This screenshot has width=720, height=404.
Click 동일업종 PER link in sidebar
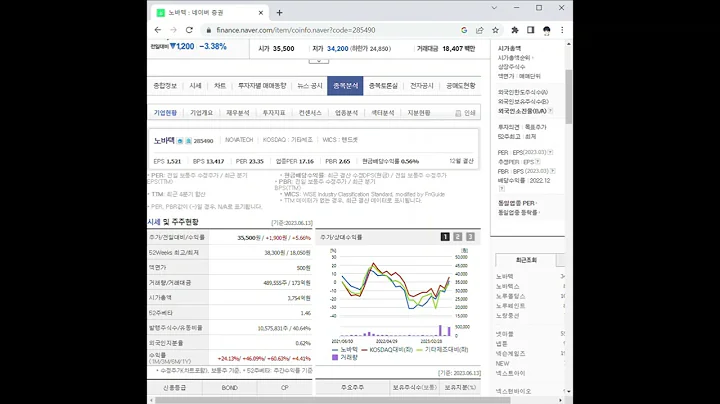coord(517,203)
